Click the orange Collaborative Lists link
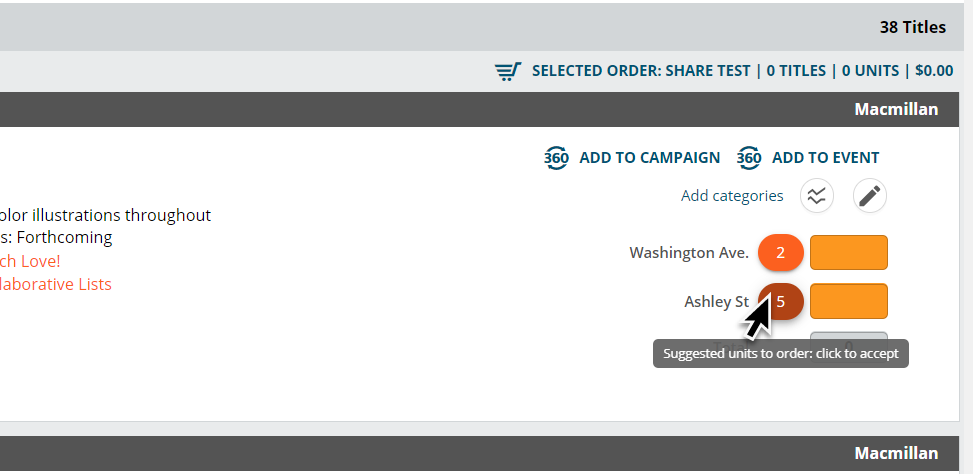973x474 pixels. (x=56, y=284)
